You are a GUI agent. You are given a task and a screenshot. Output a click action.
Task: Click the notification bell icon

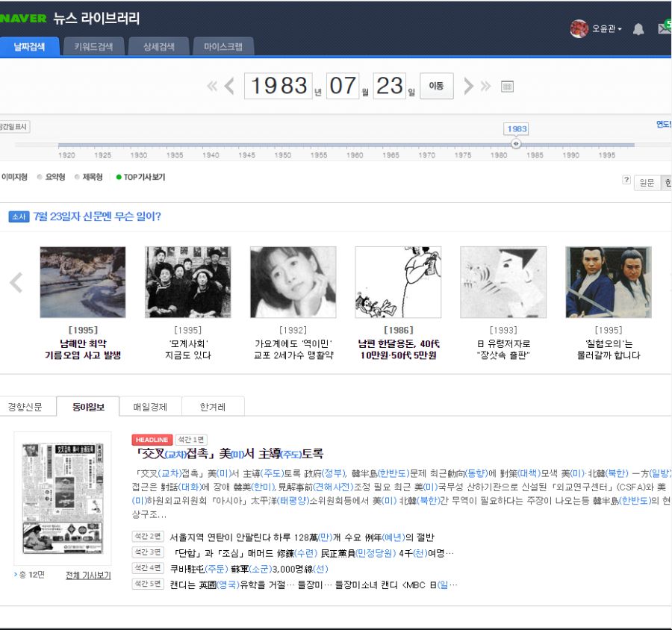[x=638, y=29]
